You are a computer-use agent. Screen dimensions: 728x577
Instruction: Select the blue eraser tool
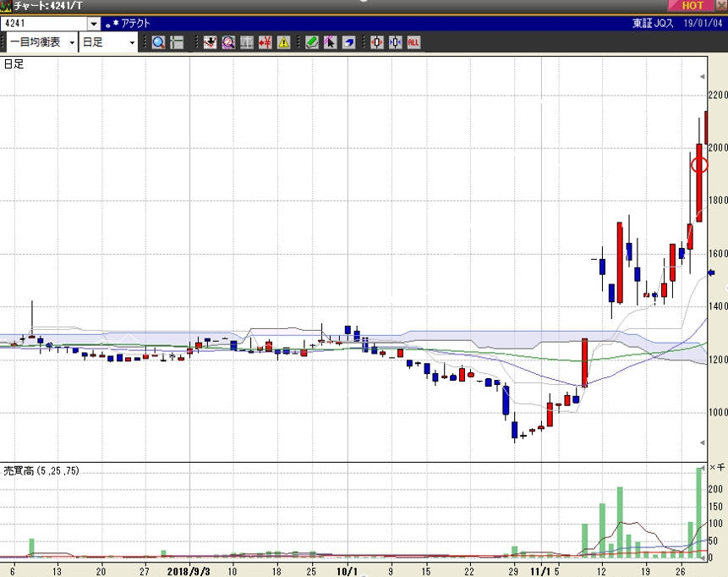(348, 42)
